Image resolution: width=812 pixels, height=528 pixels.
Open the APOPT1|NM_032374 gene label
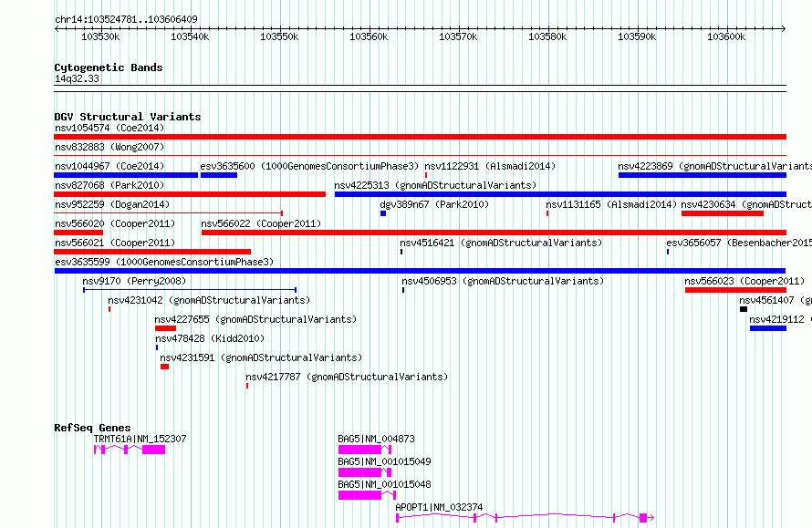pos(439,507)
